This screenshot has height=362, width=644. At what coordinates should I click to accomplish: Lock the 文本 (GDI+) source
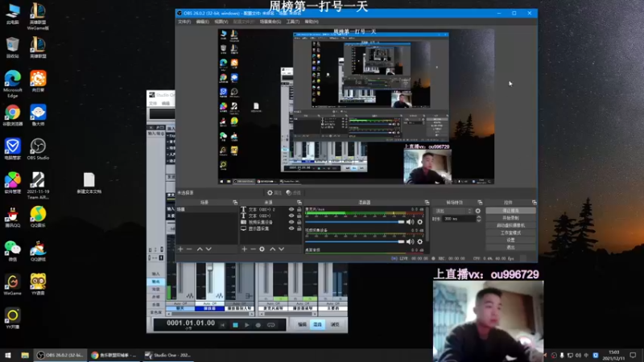[x=299, y=216]
